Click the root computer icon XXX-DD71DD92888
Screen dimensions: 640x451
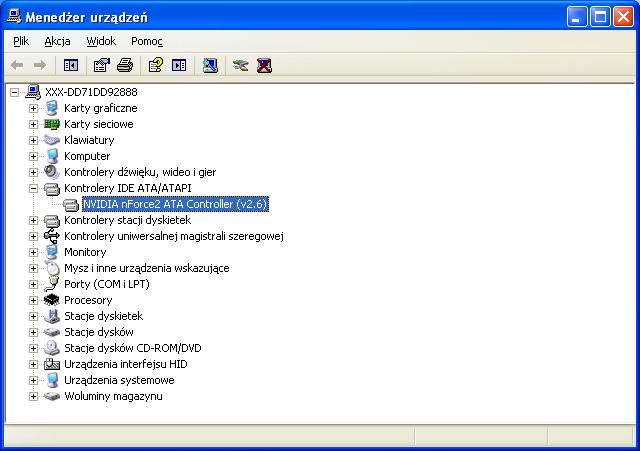33,92
